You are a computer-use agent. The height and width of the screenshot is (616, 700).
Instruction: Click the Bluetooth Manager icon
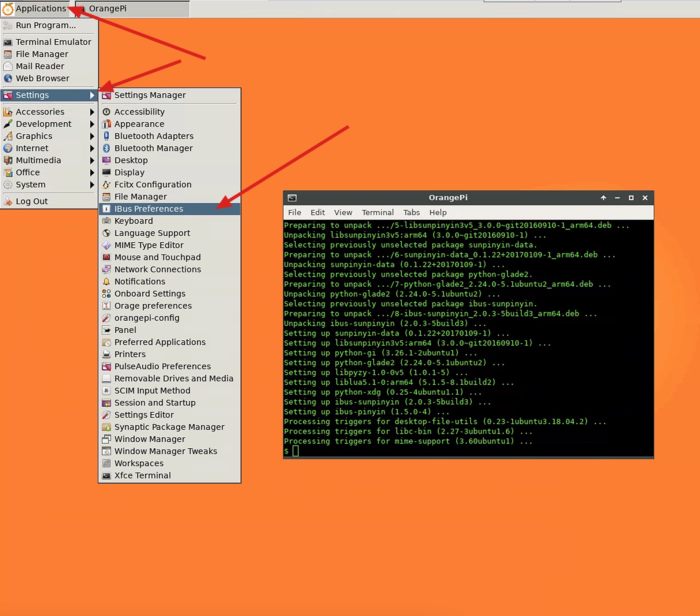coord(106,148)
